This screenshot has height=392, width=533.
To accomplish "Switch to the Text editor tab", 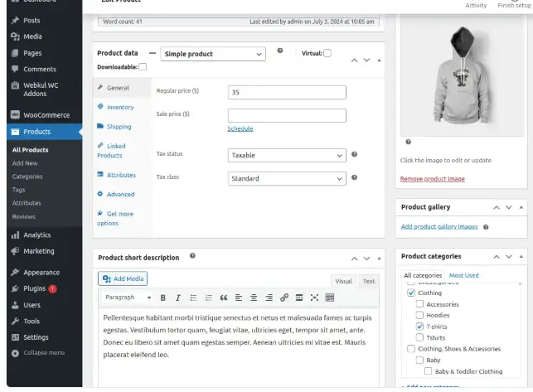I will pos(369,281).
